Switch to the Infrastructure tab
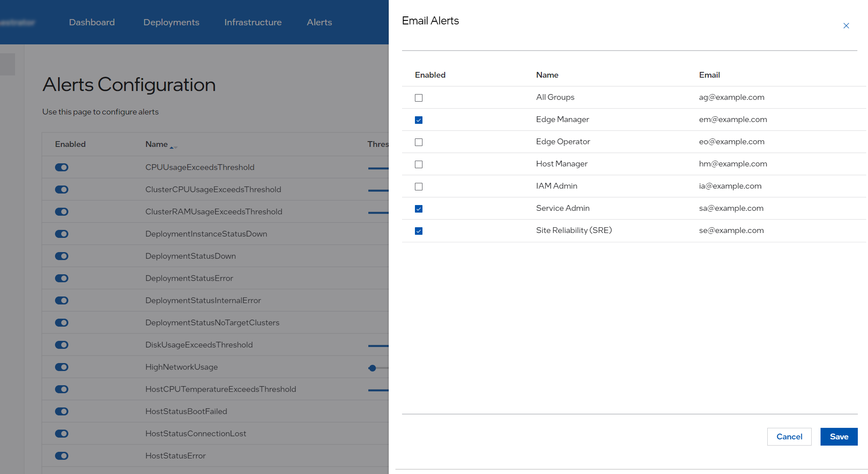 253,22
